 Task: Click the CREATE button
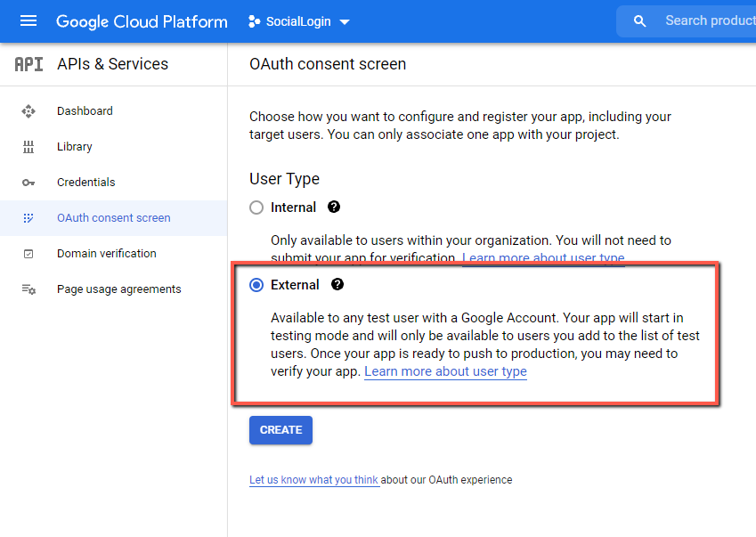(280, 430)
